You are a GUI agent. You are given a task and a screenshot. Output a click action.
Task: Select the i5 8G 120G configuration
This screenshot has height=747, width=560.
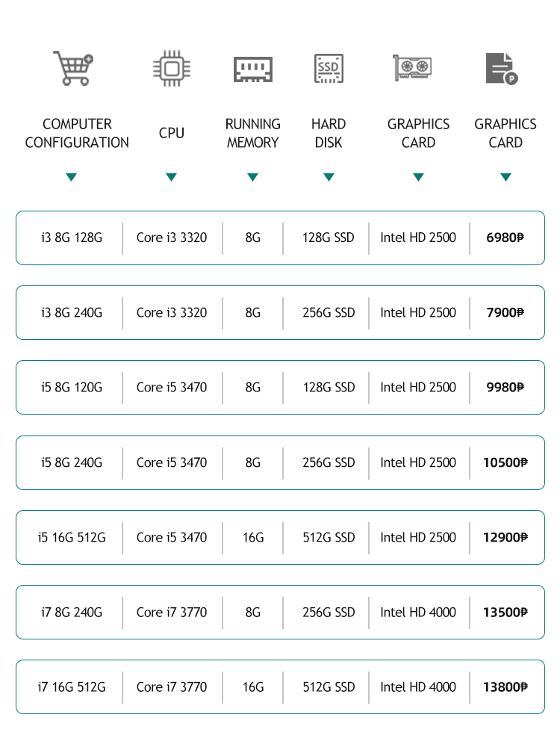(72, 387)
